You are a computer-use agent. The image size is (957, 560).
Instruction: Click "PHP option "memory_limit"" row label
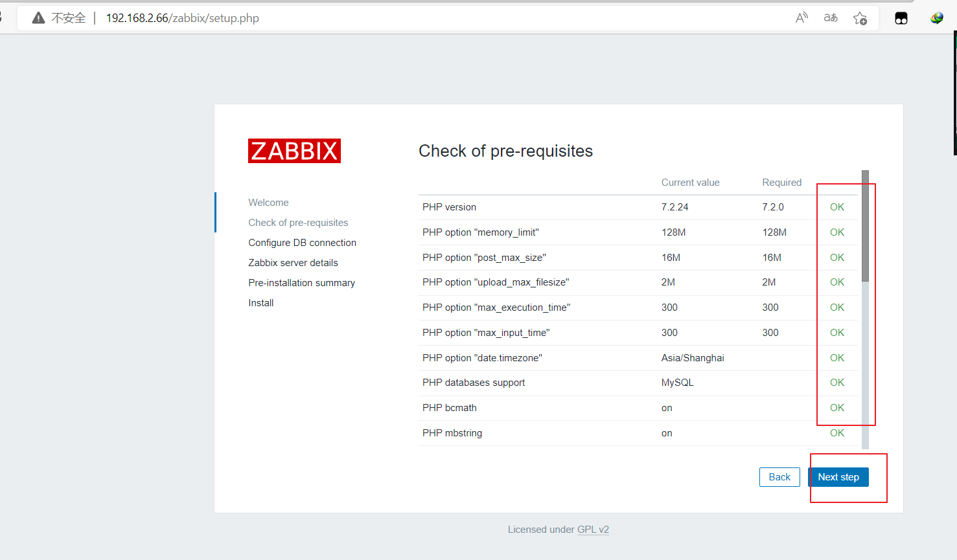(x=480, y=232)
